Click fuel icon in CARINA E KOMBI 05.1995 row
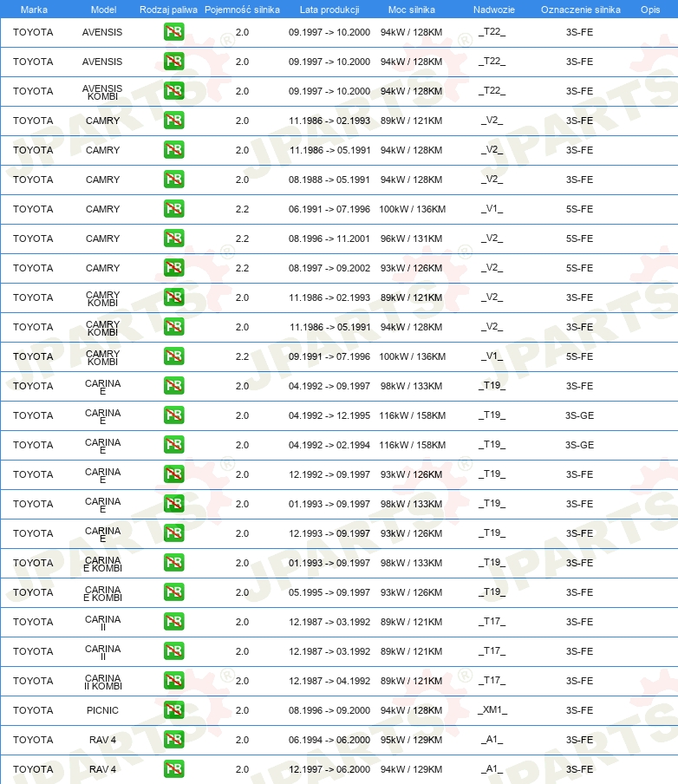 coord(174,592)
